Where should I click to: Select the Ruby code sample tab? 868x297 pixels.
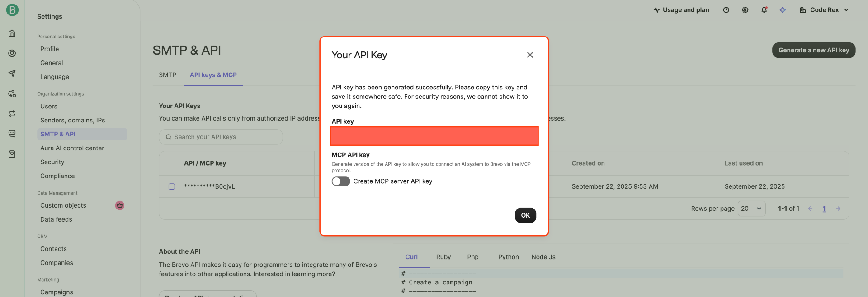(x=443, y=257)
